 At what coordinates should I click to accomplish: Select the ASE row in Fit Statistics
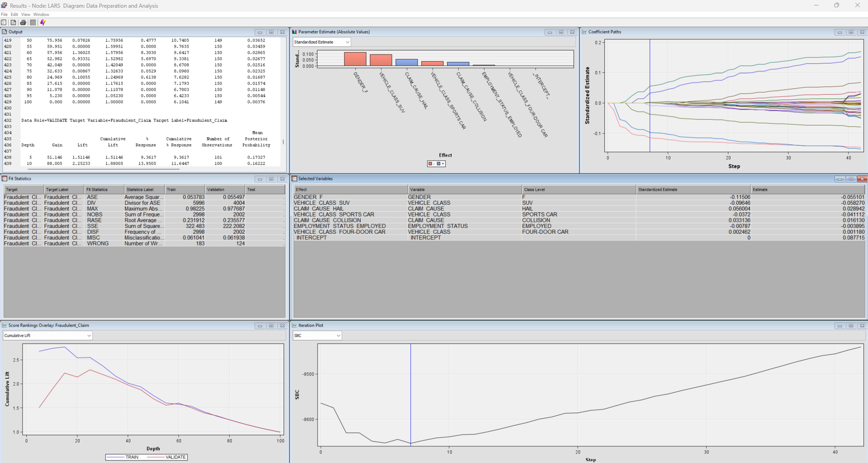pyautogui.click(x=145, y=197)
